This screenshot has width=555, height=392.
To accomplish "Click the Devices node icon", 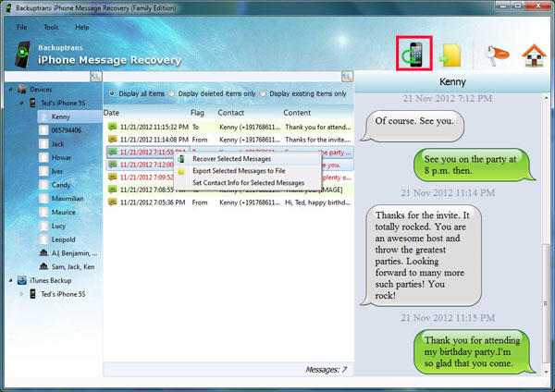I will 22,90.
